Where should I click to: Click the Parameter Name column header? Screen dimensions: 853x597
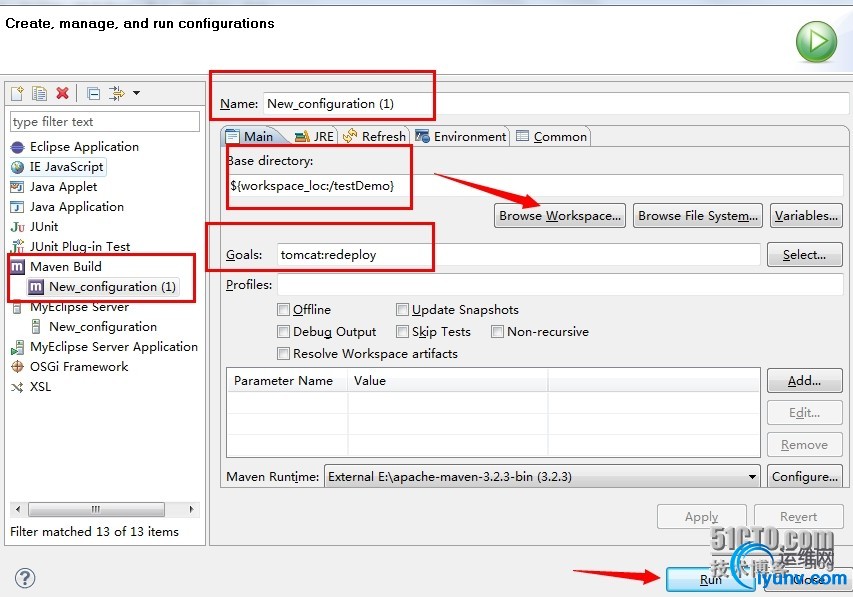click(287, 381)
